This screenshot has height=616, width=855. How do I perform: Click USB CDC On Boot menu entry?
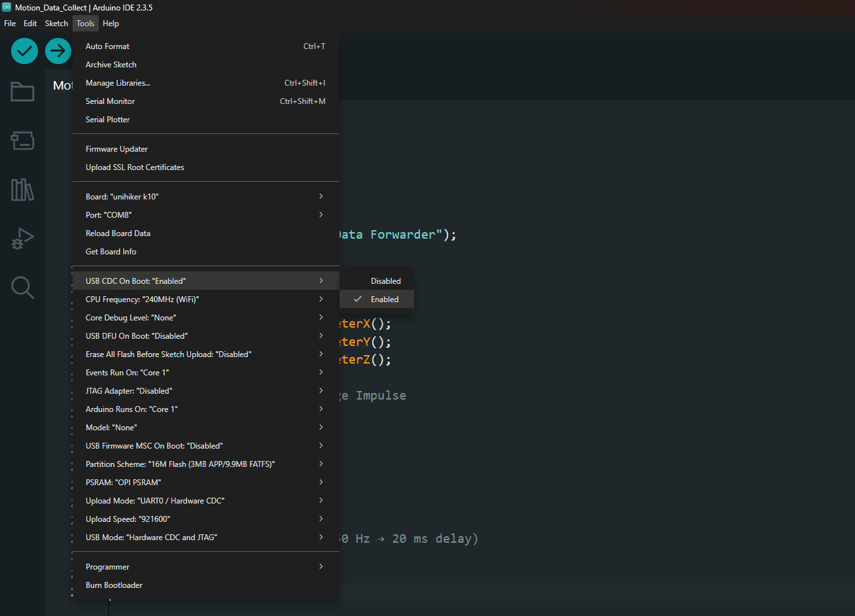click(205, 281)
